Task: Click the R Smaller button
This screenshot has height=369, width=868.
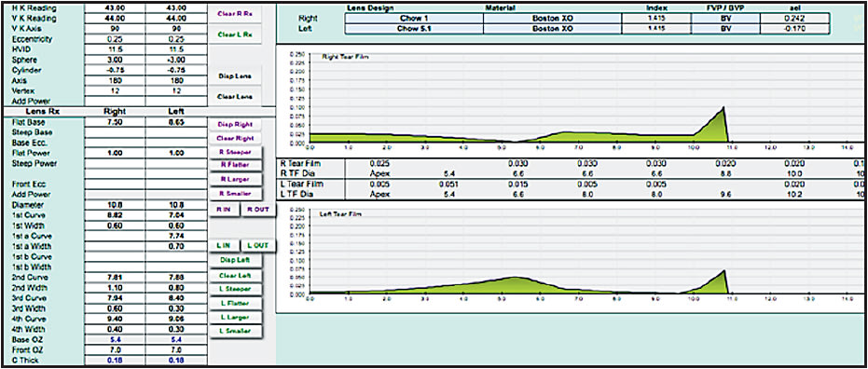Action: (x=235, y=194)
